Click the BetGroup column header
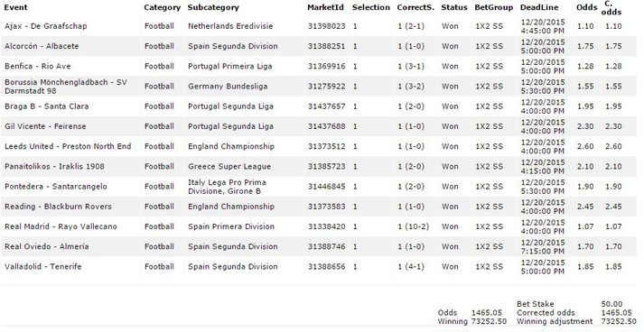This screenshot has width=644, height=332. click(494, 7)
